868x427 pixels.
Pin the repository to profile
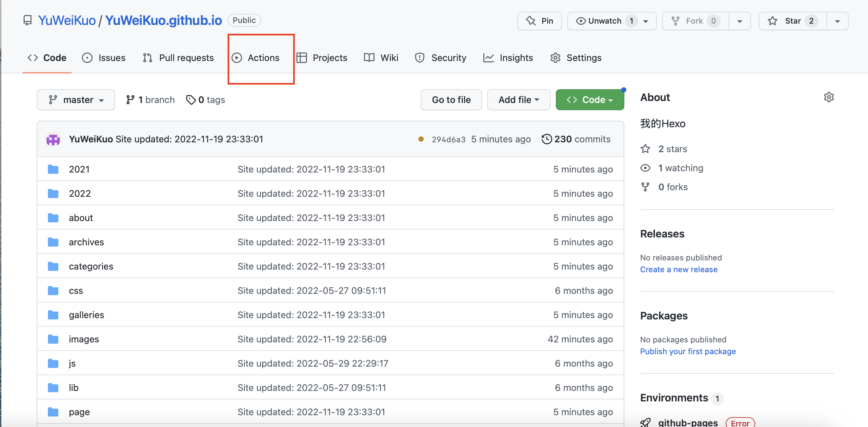539,21
